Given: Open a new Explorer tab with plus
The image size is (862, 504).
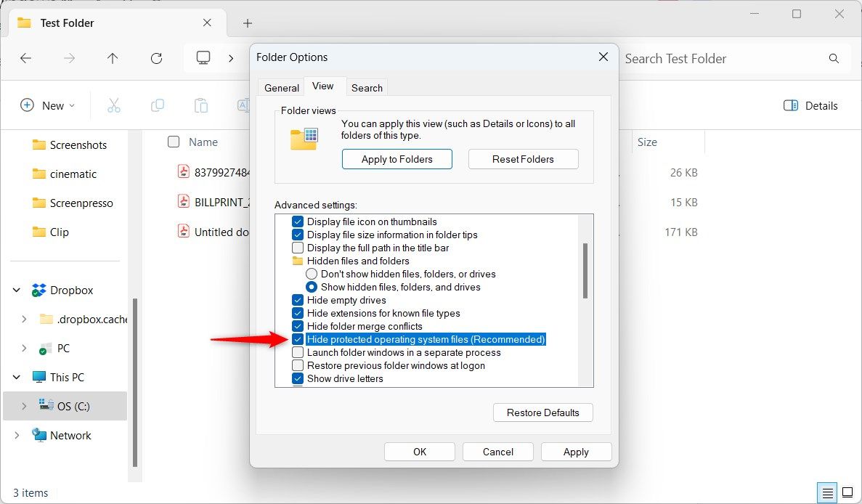Looking at the screenshot, I should (x=248, y=23).
